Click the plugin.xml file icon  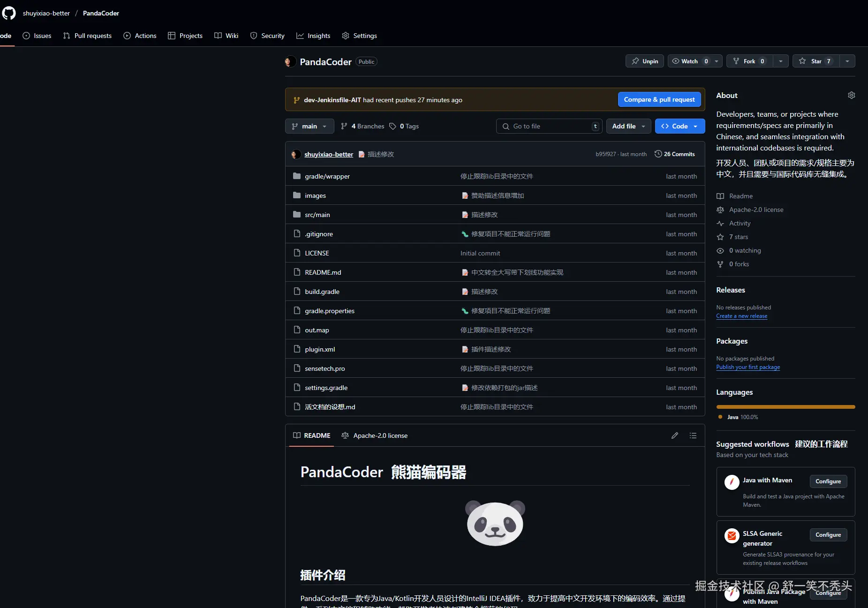(297, 349)
